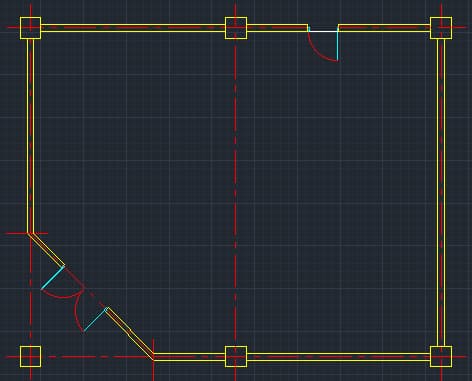Select the left vertical yellow wall

pos(30,136)
